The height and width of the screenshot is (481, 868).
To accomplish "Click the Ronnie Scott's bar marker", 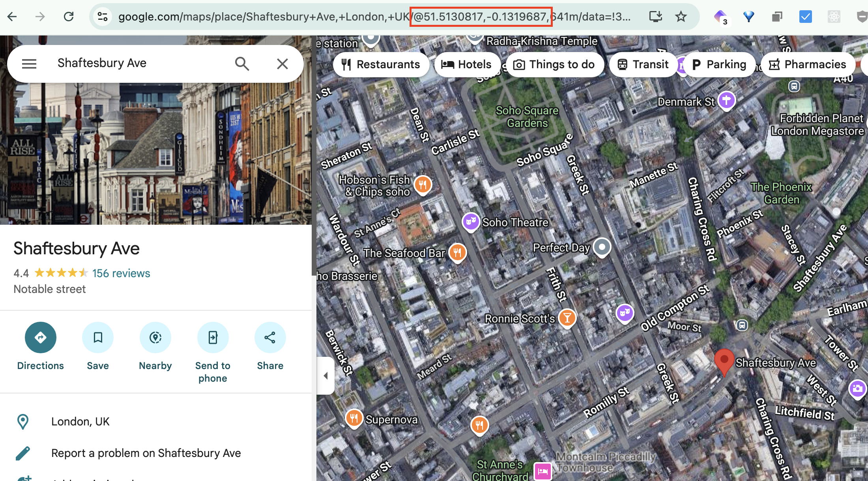I will click(x=567, y=317).
